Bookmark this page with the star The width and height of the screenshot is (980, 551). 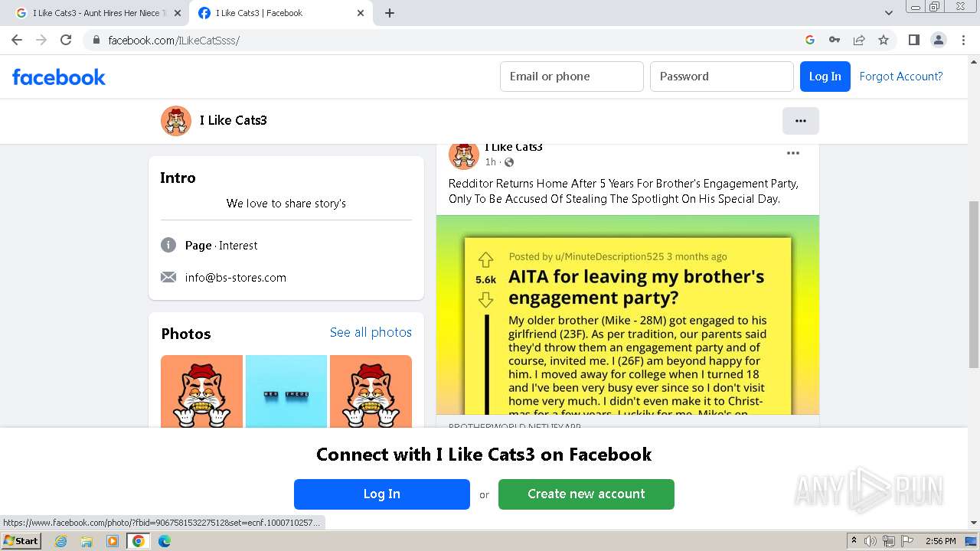pos(884,40)
